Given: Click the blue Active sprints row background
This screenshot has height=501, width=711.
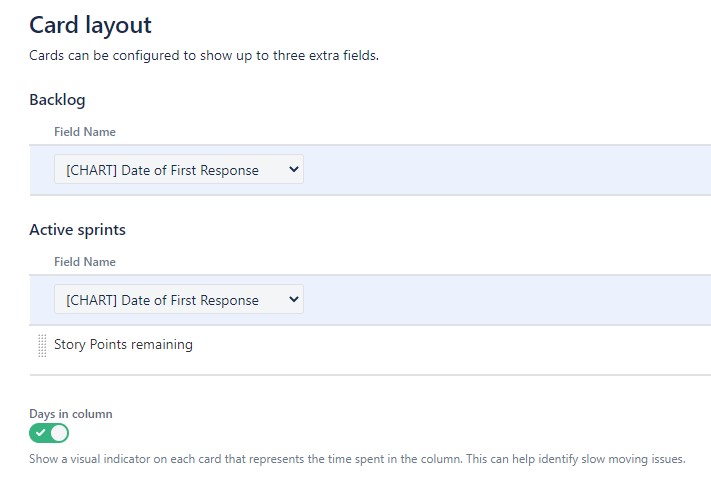Looking at the screenshot, I should [500, 300].
